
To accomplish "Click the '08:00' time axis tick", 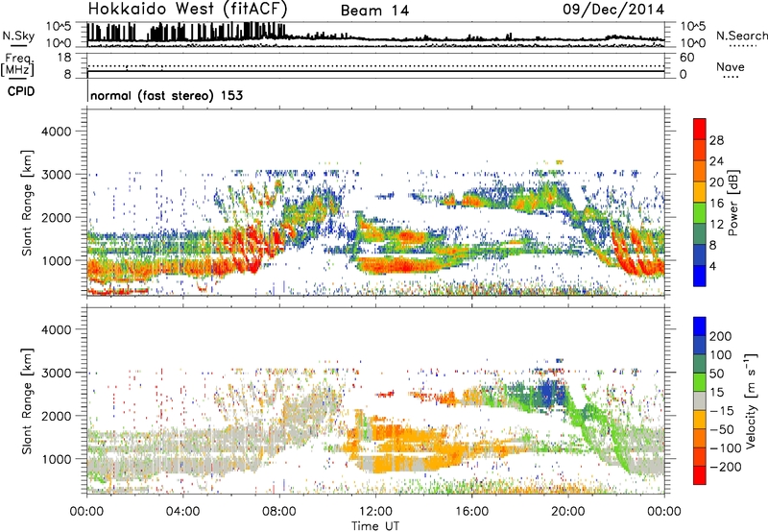I will point(279,512).
